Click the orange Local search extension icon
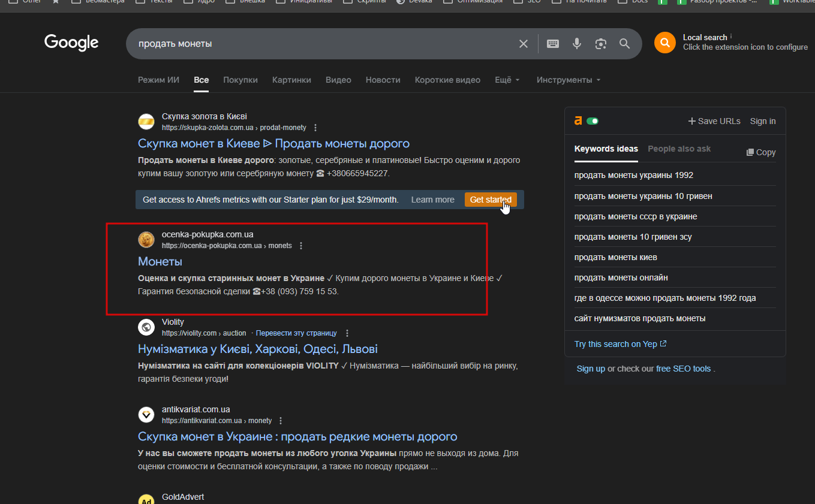The width and height of the screenshot is (815, 504). 664,43
